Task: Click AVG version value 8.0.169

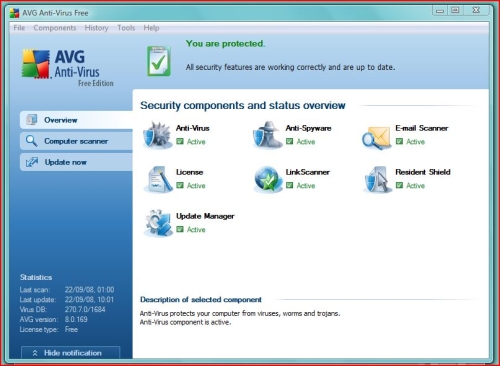Action: point(76,319)
